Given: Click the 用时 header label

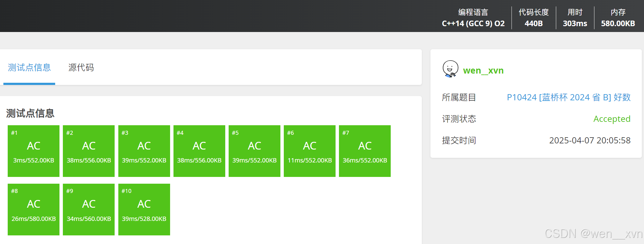Looking at the screenshot, I should 575,12.
